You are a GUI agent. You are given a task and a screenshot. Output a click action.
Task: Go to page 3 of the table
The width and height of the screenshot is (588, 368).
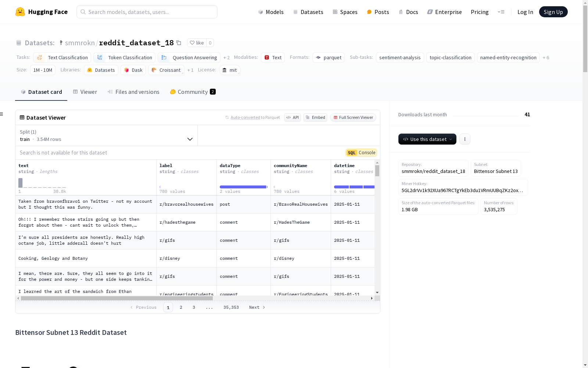coord(194,307)
